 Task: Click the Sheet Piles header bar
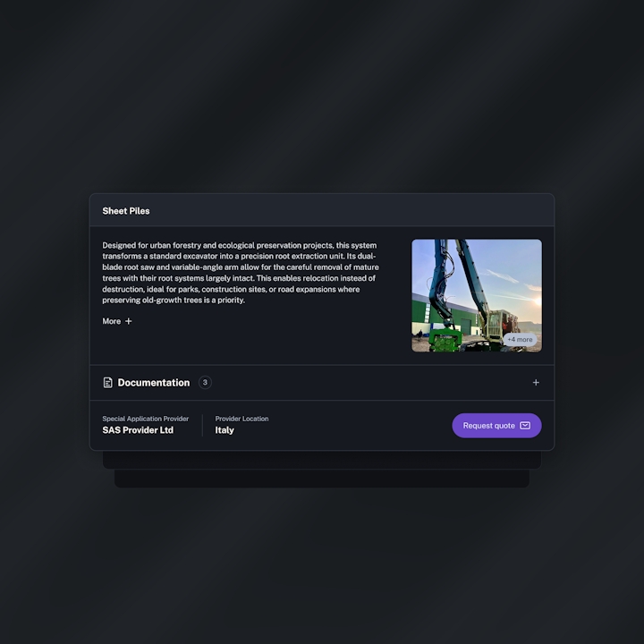pos(322,210)
